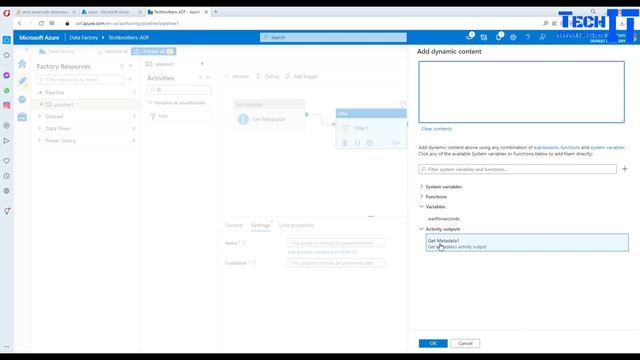Switch to the pipeline1 editor tab

(164, 64)
